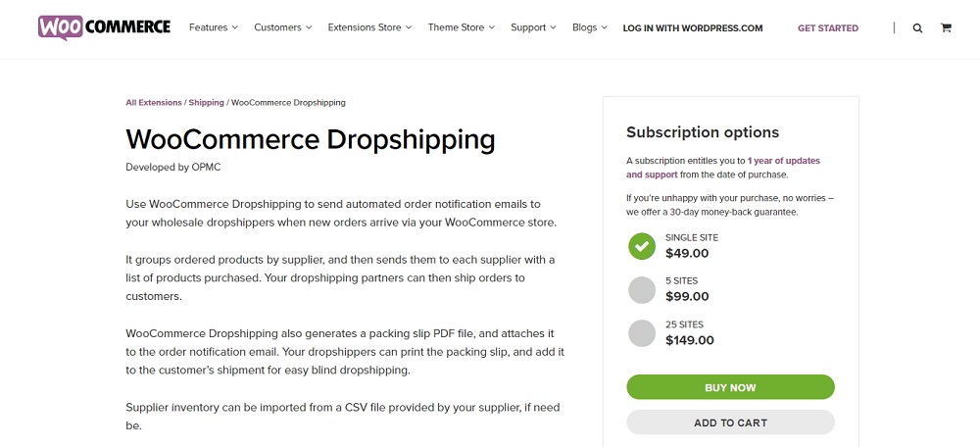This screenshot has width=980, height=447.
Task: Expand the Features dropdown menu
Action: pos(213,27)
